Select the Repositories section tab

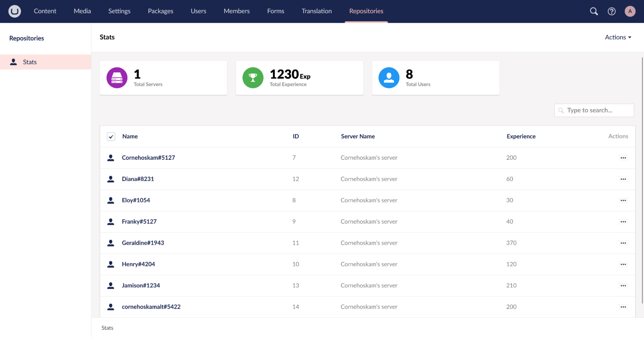[366, 11]
